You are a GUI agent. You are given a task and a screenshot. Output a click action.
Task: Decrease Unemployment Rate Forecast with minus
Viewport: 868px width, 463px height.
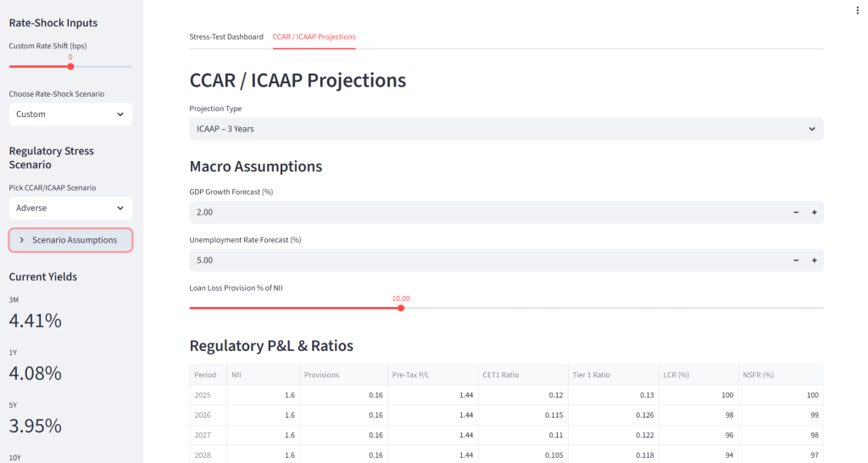[x=796, y=260]
